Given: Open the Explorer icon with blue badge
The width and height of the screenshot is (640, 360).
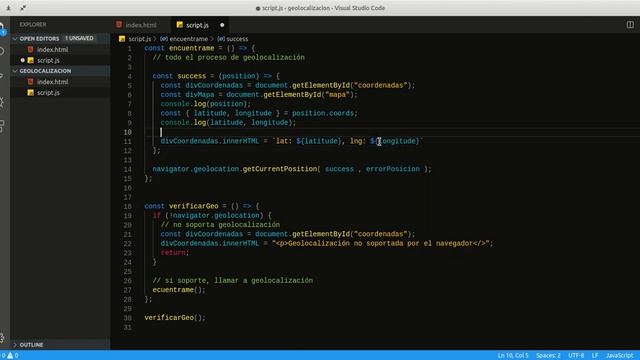Looking at the screenshot, I should click(2, 29).
